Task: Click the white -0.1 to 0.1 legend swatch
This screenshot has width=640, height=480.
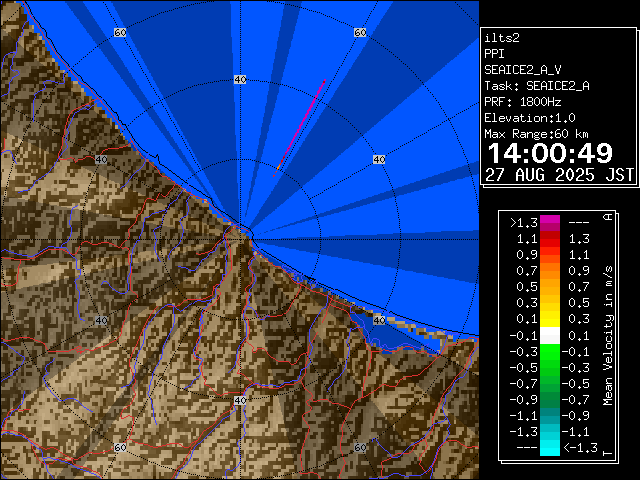Action: 549,335
